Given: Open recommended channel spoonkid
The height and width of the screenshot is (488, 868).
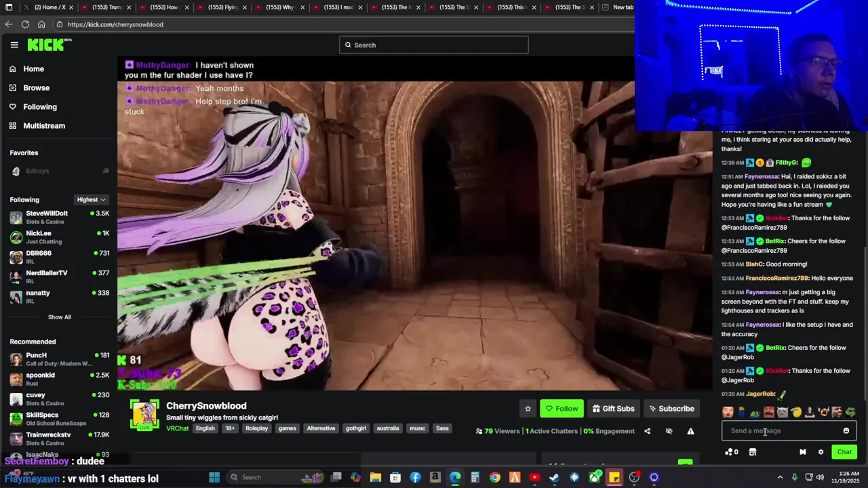Looking at the screenshot, I should (x=59, y=379).
